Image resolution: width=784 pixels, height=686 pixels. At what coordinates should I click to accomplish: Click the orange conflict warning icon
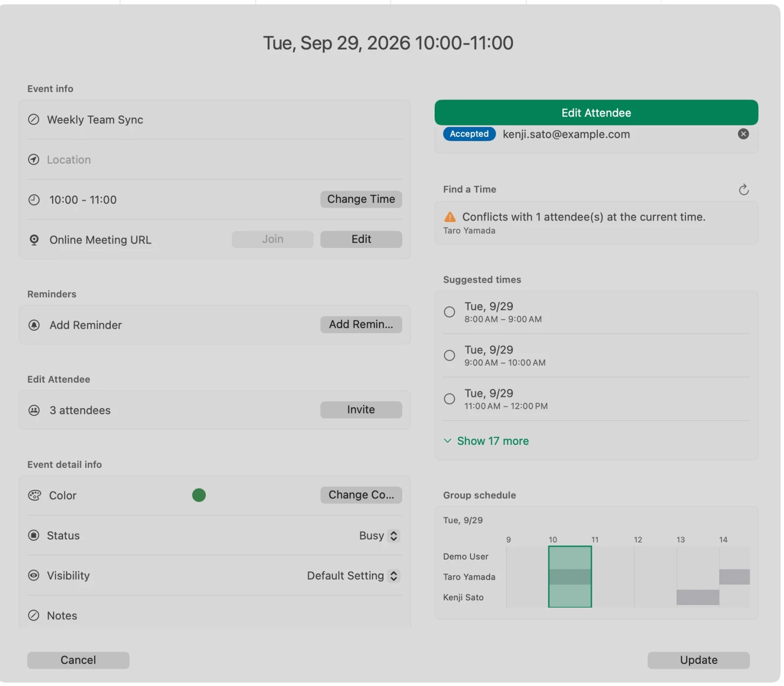coord(449,217)
